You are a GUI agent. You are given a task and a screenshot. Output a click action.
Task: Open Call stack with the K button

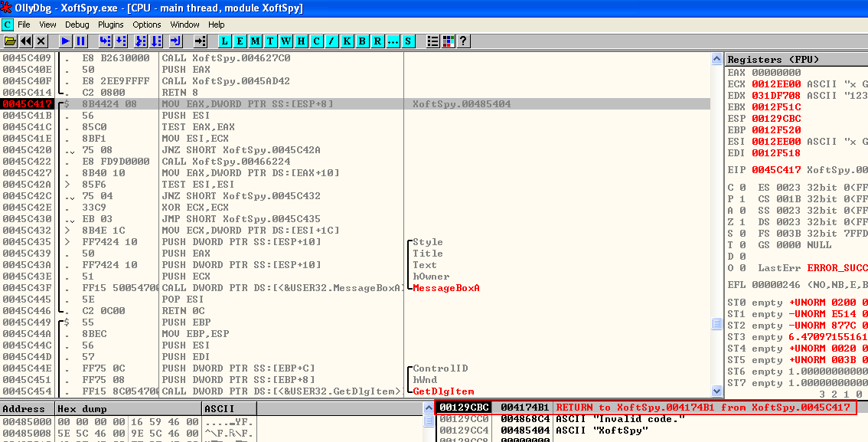(347, 41)
